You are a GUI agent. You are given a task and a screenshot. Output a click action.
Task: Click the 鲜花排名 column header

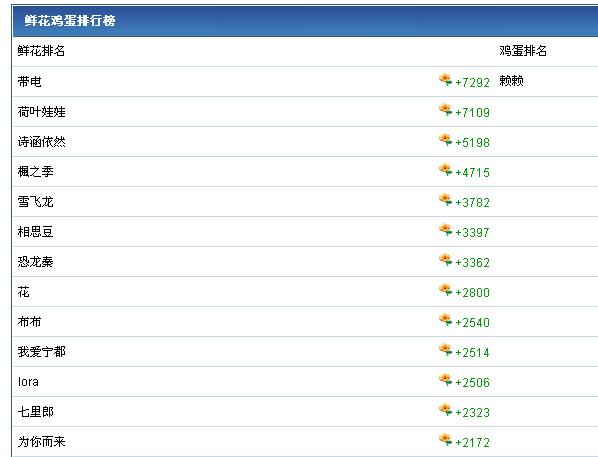point(41,51)
